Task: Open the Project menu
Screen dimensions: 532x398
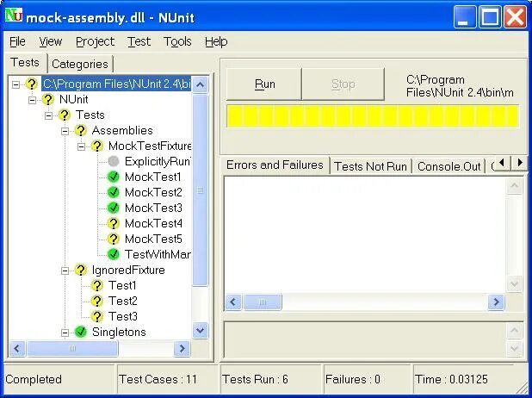Action: [95, 41]
